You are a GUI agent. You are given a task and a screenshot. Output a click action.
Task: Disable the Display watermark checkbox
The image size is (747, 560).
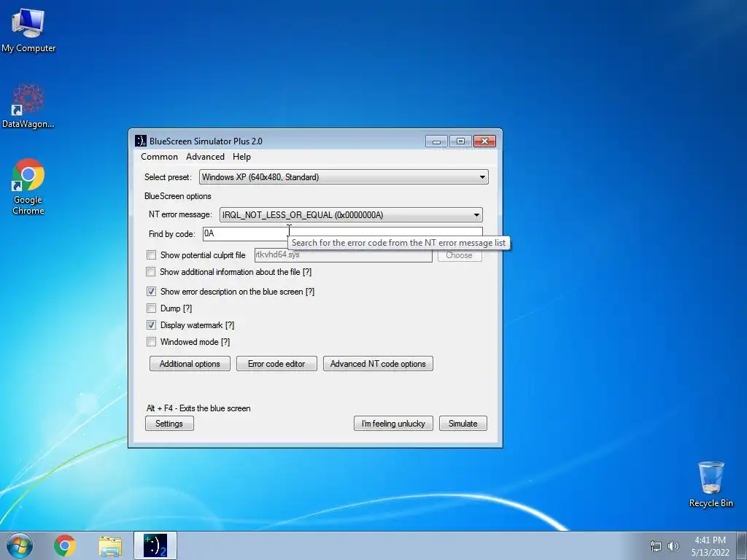tap(152, 325)
